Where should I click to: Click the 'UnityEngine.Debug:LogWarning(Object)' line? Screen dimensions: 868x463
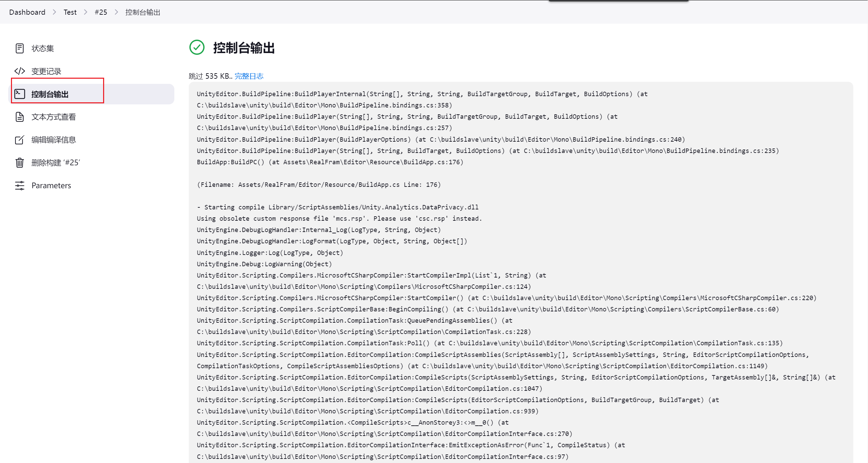click(264, 264)
